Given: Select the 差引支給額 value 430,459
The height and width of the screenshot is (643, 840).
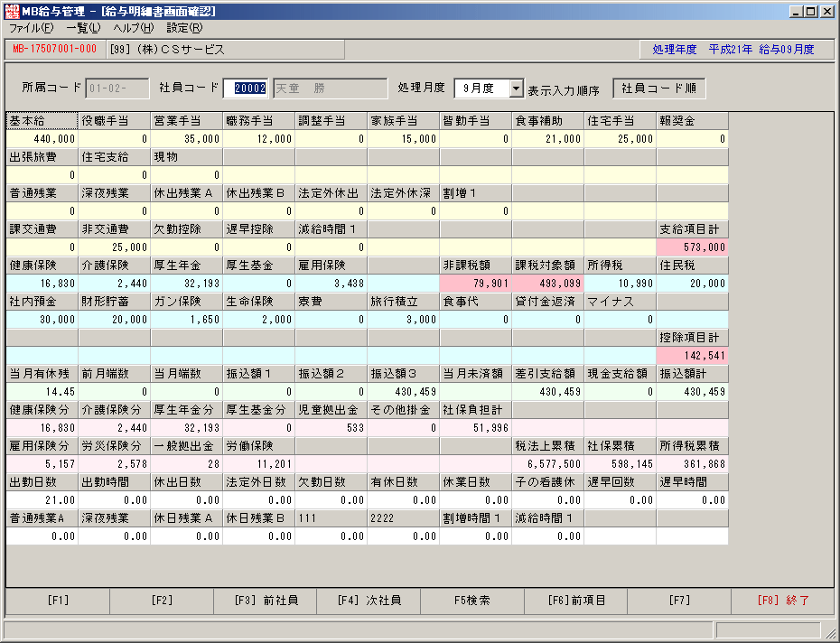Looking at the screenshot, I should click(548, 392).
